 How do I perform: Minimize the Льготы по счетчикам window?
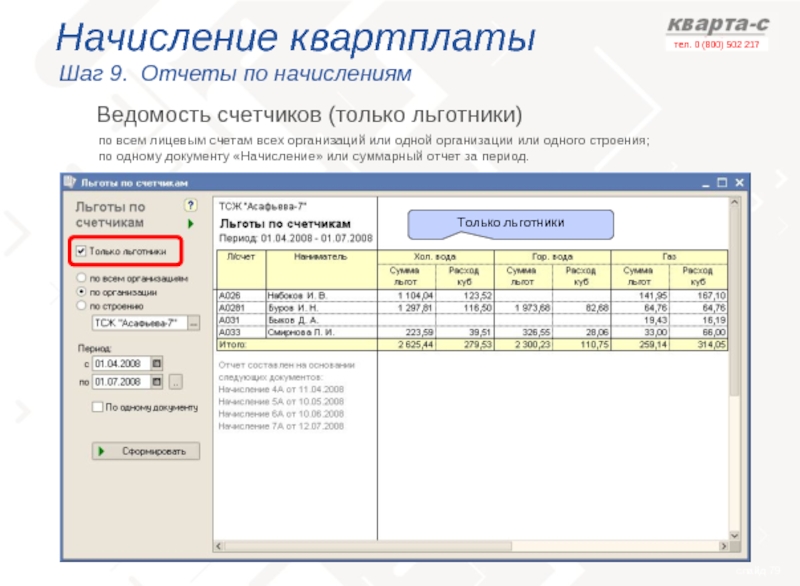pos(706,183)
